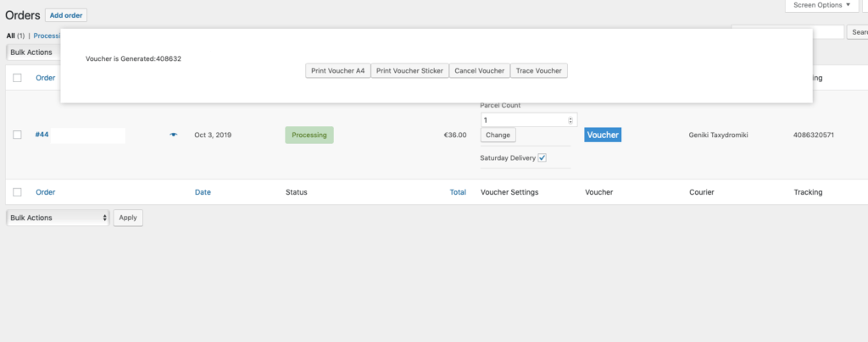Select the checkbox for order #44
Viewport: 868px width, 342px height.
[17, 135]
